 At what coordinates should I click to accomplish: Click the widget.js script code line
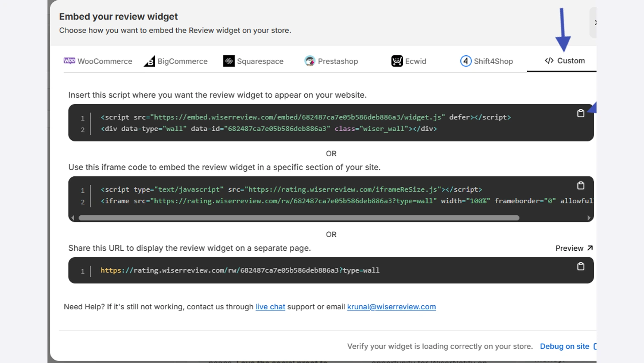305,117
